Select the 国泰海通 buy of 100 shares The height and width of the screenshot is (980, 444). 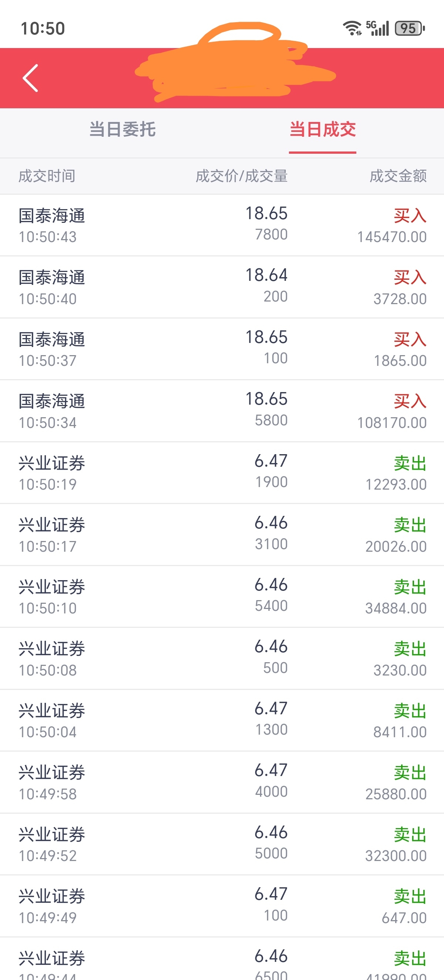[222, 349]
